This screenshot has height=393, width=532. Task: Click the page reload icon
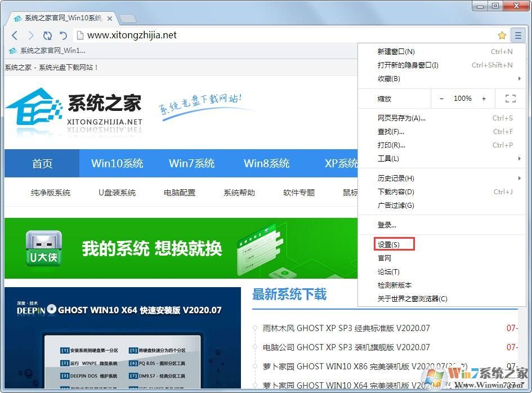click(47, 35)
